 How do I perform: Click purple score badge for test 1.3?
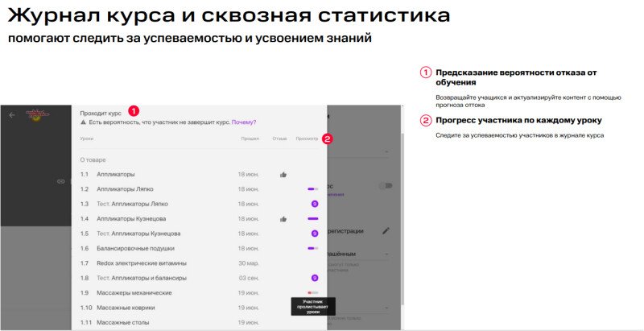315,204
